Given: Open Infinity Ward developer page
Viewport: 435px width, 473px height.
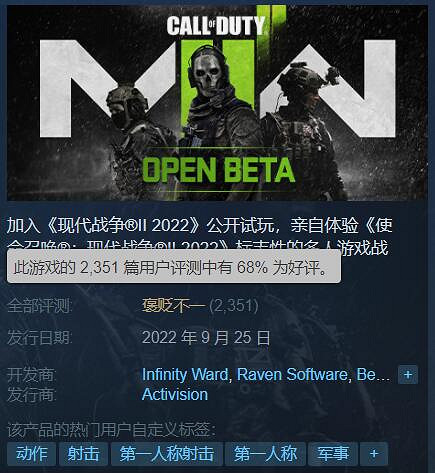Looking at the screenshot, I should click(185, 375).
